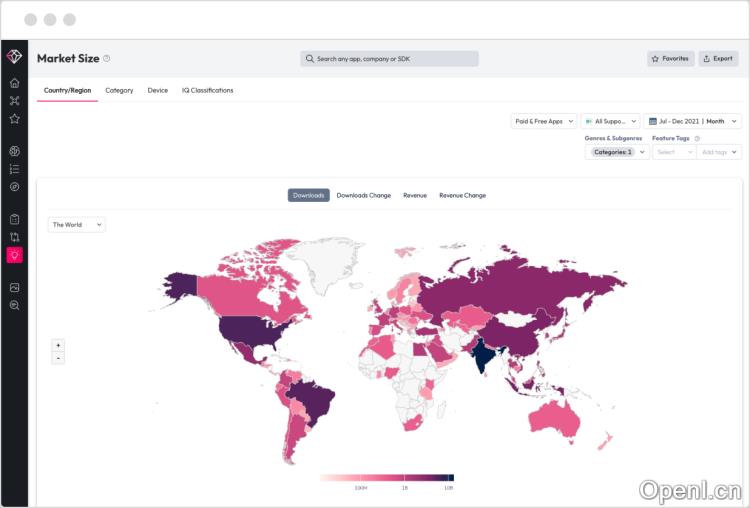
Task: Click the compass icon in the sidebar
Action: [x=14, y=187]
